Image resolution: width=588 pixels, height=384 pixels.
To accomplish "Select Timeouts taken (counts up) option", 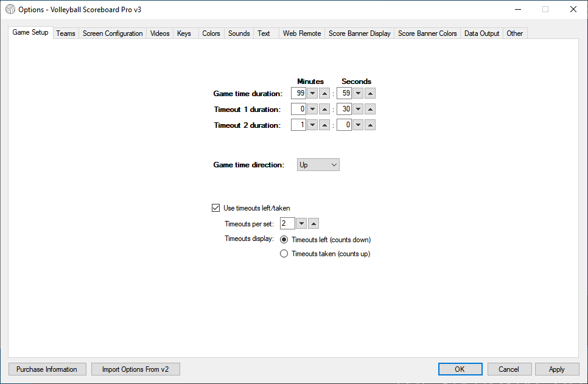I will [284, 254].
